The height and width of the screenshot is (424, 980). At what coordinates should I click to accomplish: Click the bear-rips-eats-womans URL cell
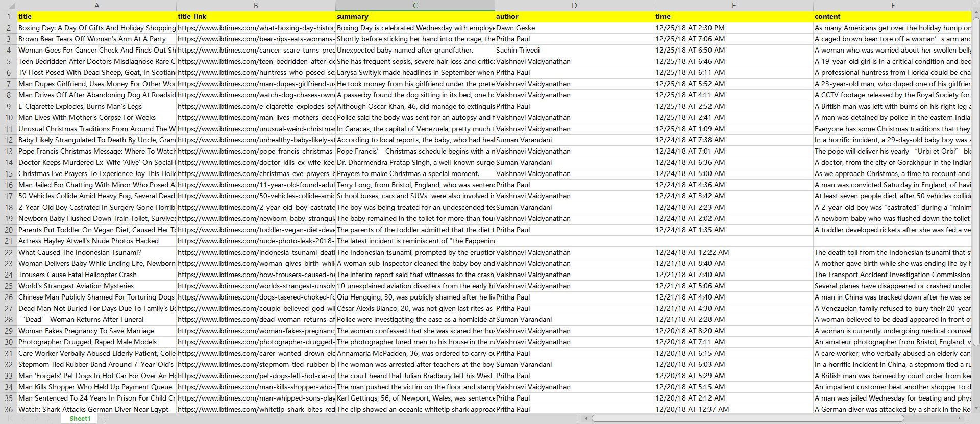pos(256,39)
